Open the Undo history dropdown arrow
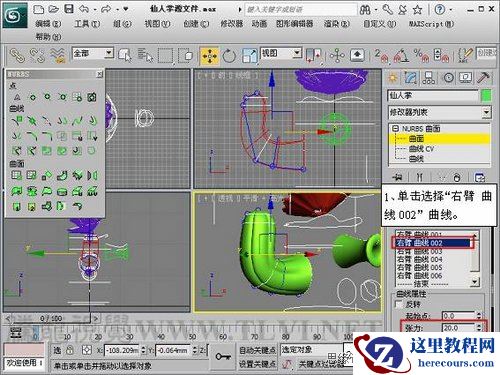Image resolution: width=500 pixels, height=375 pixels. point(95,9)
